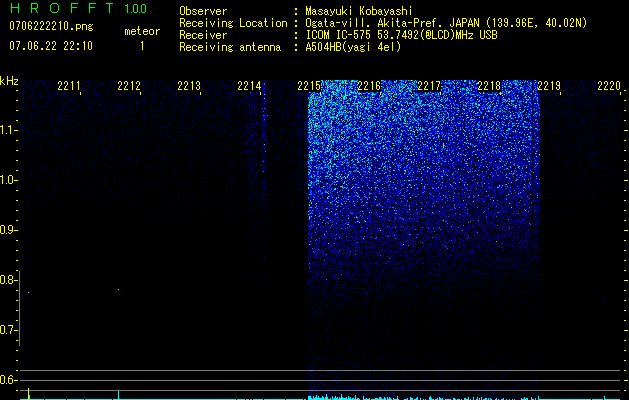Click the HROFFT 1.0.0 title text

coord(78,8)
